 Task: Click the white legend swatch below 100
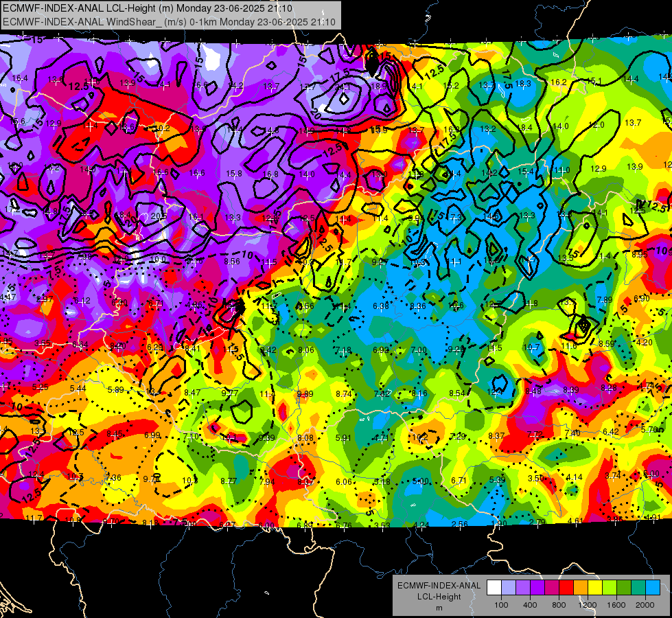[494, 588]
